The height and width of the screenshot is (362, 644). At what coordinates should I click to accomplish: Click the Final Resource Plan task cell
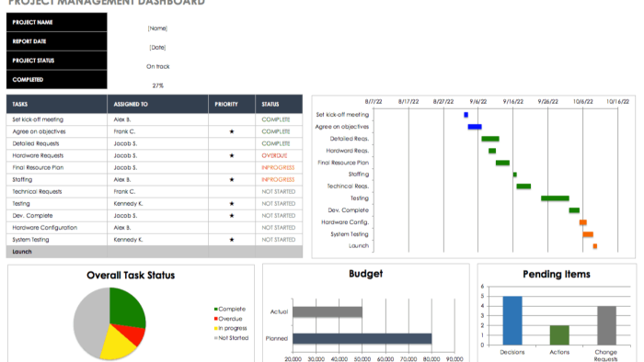tap(57, 167)
